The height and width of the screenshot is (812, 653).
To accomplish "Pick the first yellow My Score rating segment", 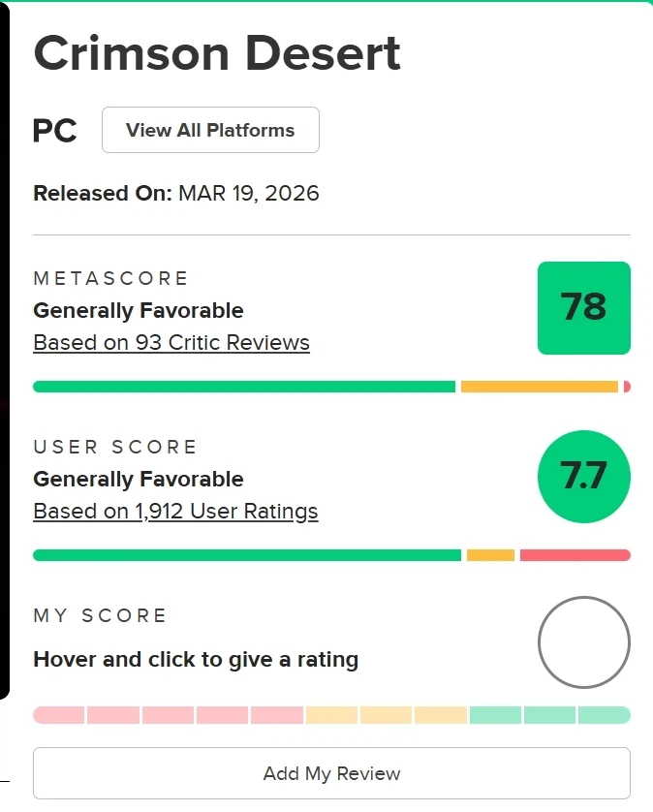I will (331, 715).
